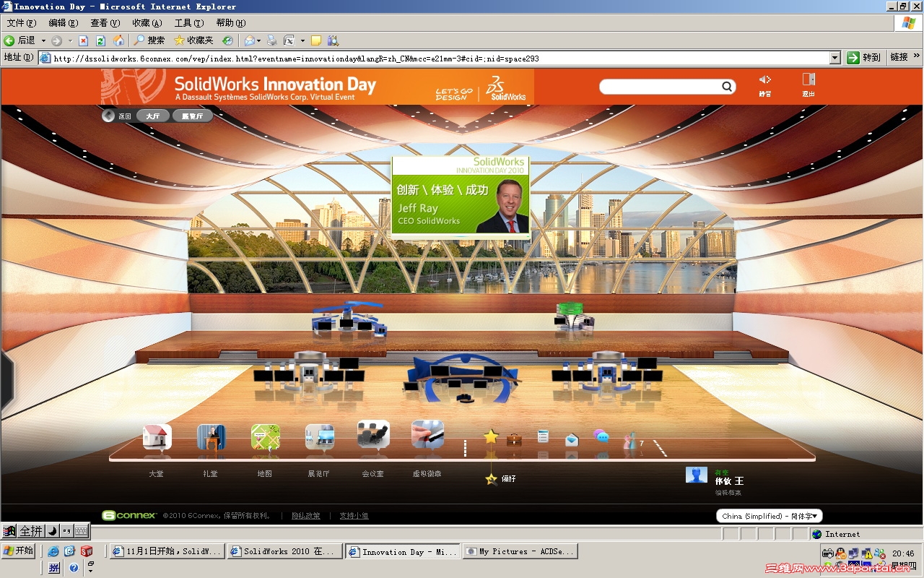Click the IE Stop toolbar icon
The height and width of the screenshot is (578, 924).
83,40
